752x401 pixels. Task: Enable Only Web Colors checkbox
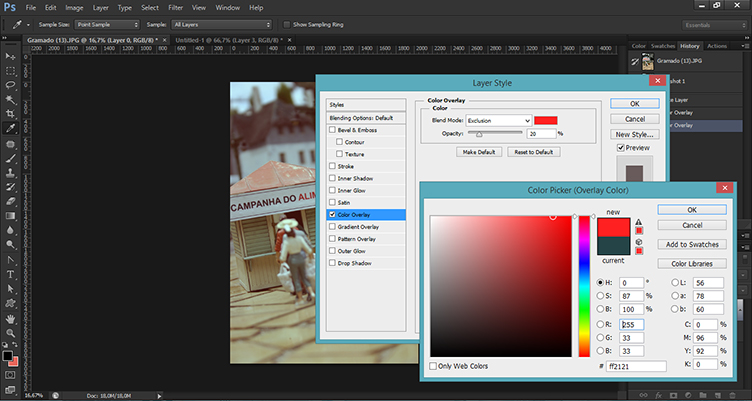point(434,366)
